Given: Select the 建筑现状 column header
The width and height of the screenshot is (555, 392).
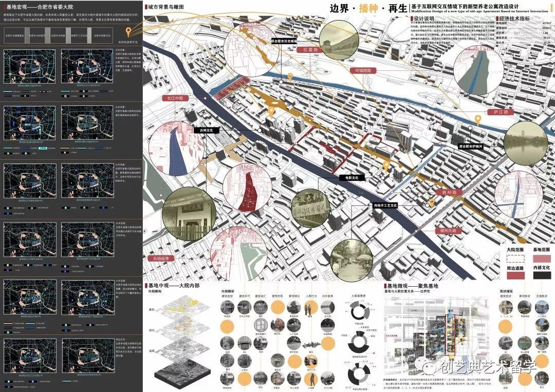Looking at the screenshot, I should [506, 296].
